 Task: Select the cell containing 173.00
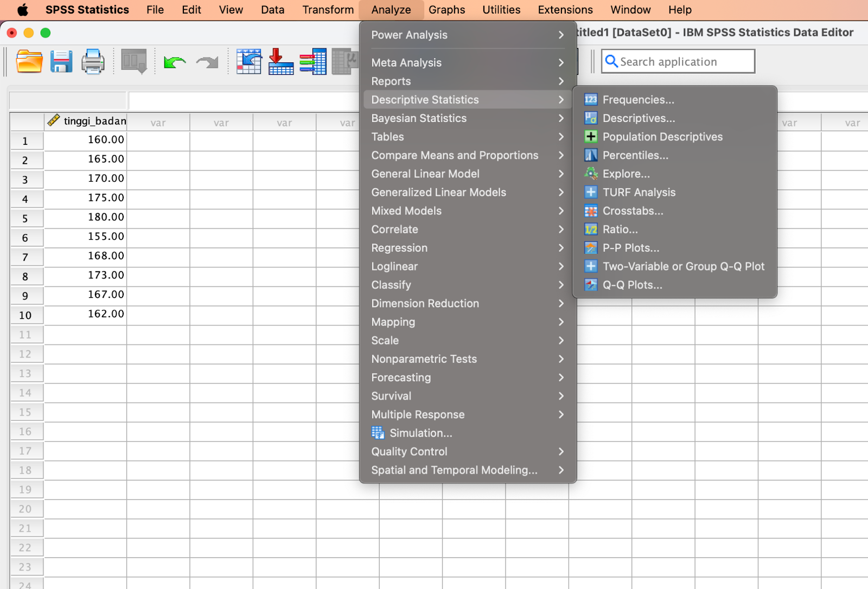[85, 276]
